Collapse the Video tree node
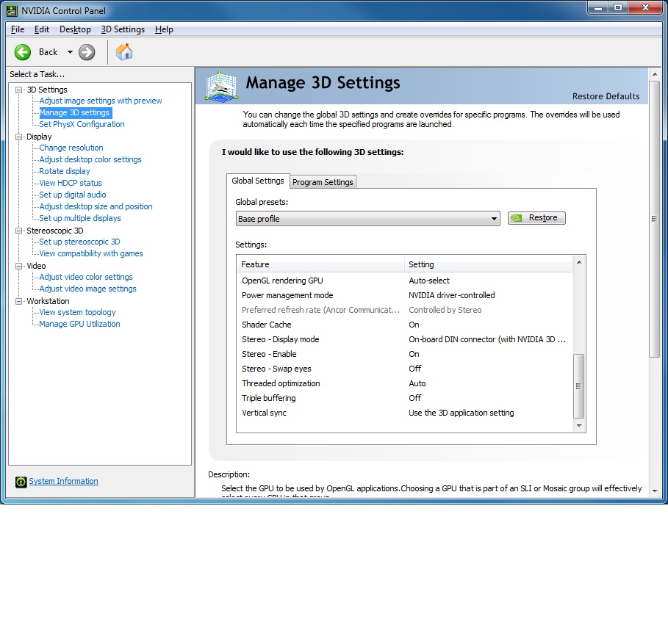Screen dimensions: 668x644 [x=19, y=266]
